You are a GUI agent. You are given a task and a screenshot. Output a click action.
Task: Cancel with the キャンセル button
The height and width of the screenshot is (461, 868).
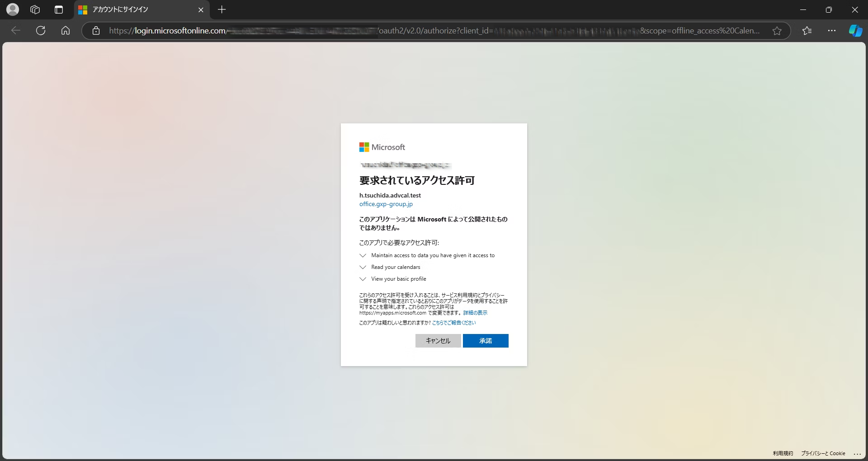(x=438, y=341)
